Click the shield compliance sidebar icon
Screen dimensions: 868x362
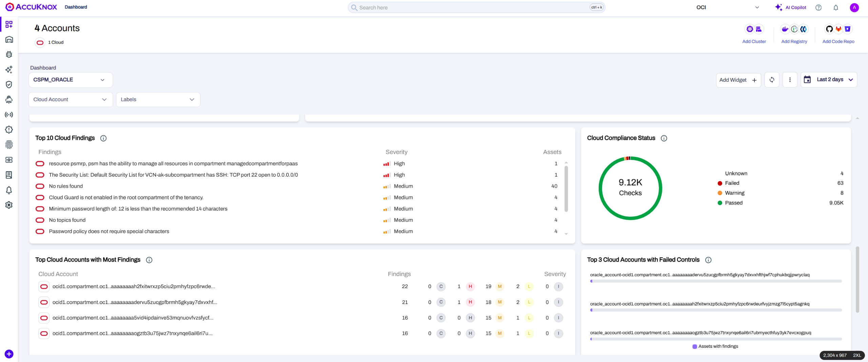pyautogui.click(x=9, y=84)
